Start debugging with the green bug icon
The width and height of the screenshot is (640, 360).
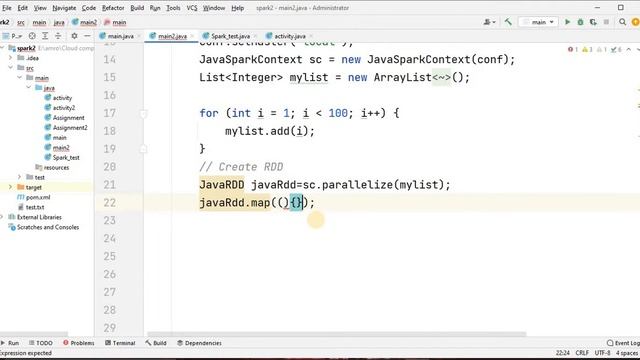tap(580, 22)
